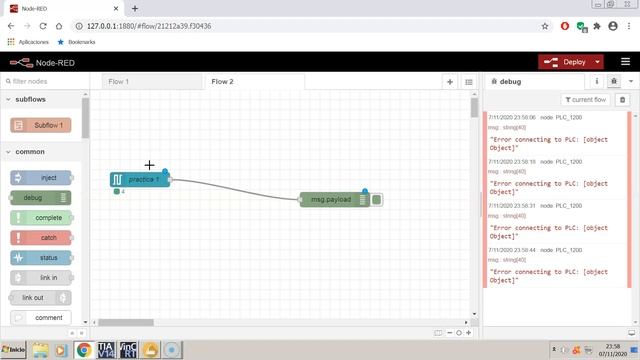This screenshot has height=360, width=640.
Task: Open the current flow debug filter
Action: pyautogui.click(x=585, y=100)
